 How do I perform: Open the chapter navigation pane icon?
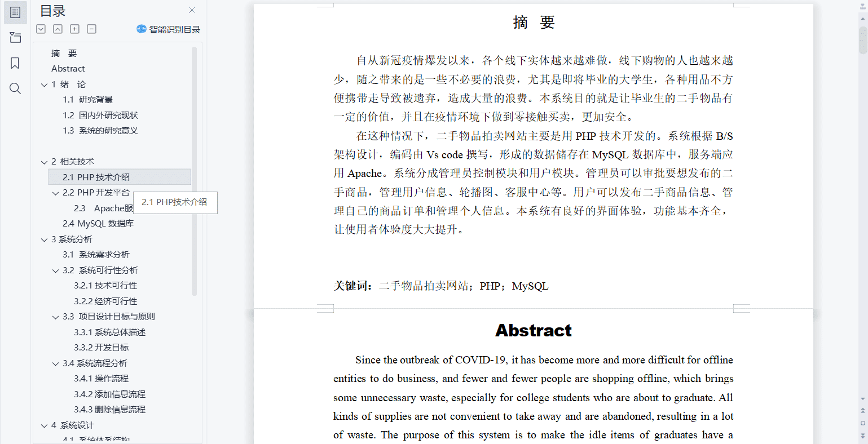(15, 38)
